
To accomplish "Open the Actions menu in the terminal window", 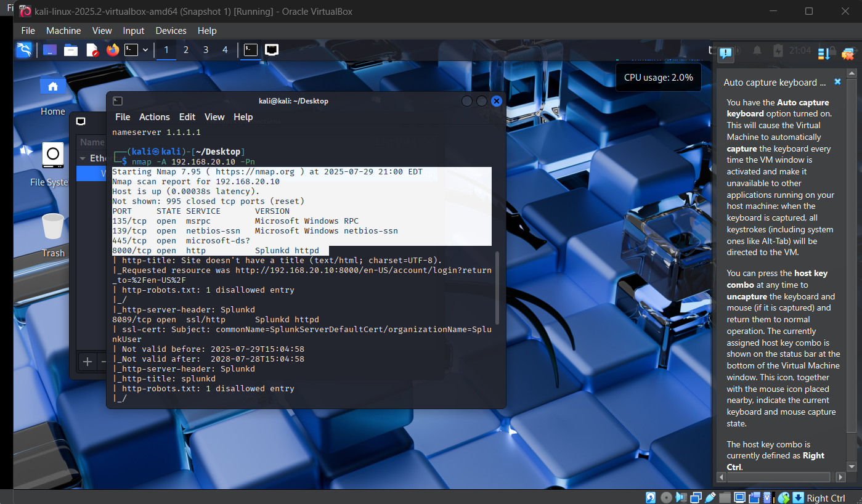I will [154, 117].
